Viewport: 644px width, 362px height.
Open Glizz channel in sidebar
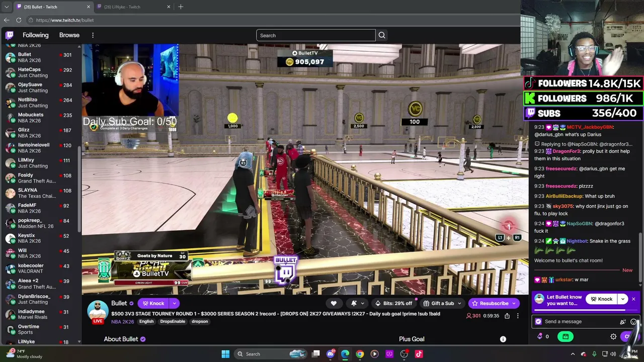(39, 133)
